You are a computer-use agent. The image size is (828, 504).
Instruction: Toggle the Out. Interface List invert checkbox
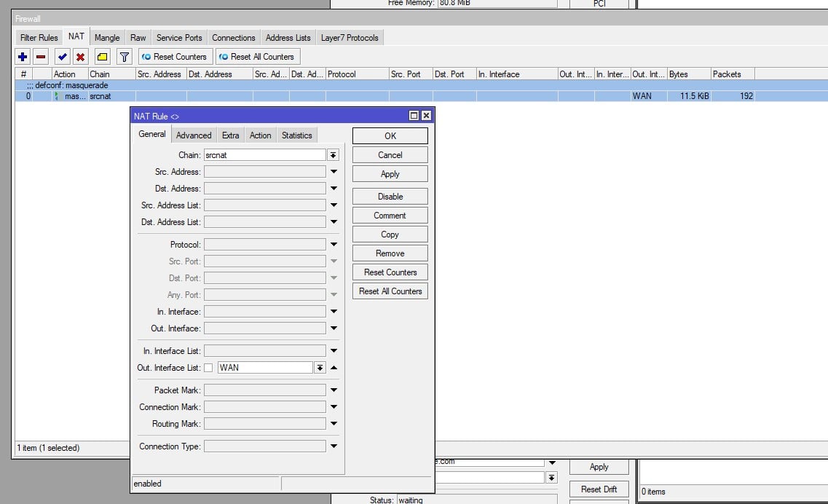(208, 368)
